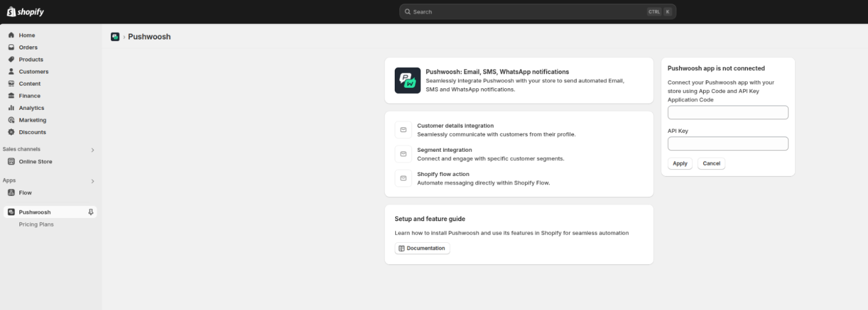This screenshot has height=310, width=868.
Task: Click the 'Shopify flow action' text
Action: click(443, 174)
